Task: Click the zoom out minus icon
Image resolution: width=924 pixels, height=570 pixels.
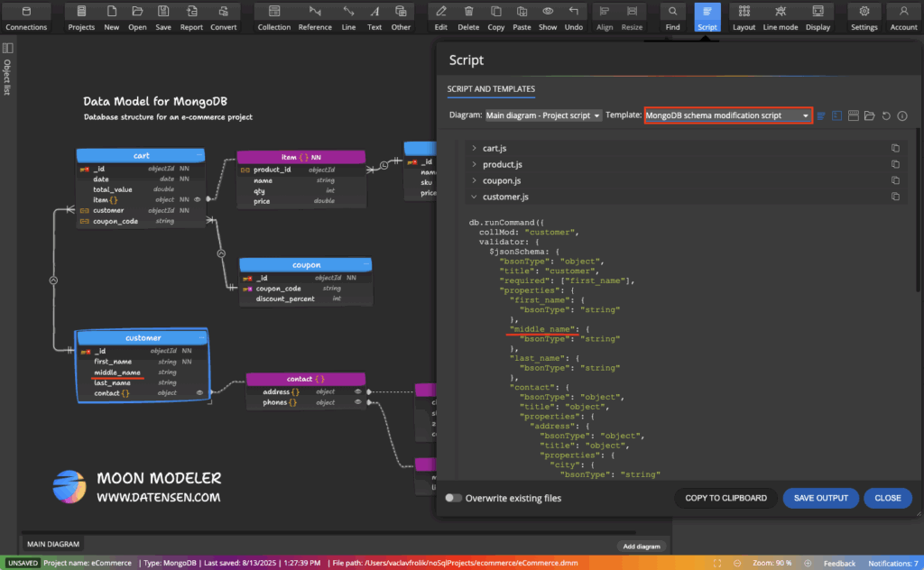Action: (736, 564)
